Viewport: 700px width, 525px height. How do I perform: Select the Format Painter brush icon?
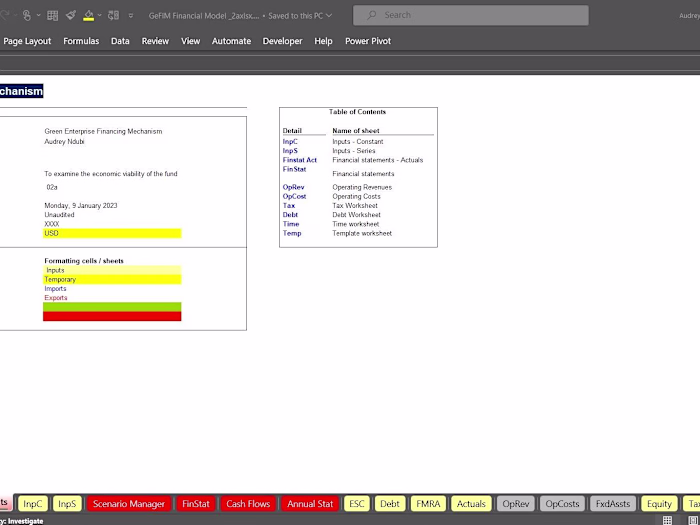[x=71, y=16]
